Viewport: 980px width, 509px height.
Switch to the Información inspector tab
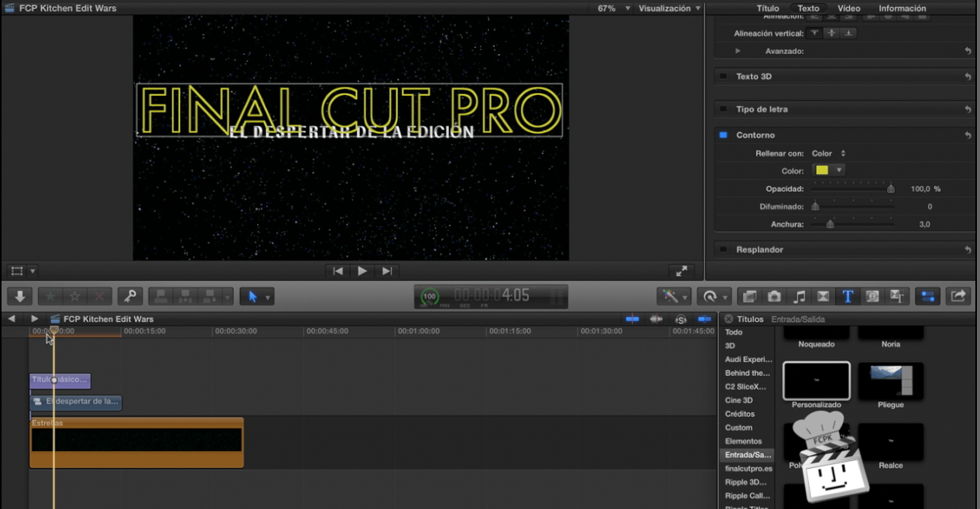tap(902, 9)
